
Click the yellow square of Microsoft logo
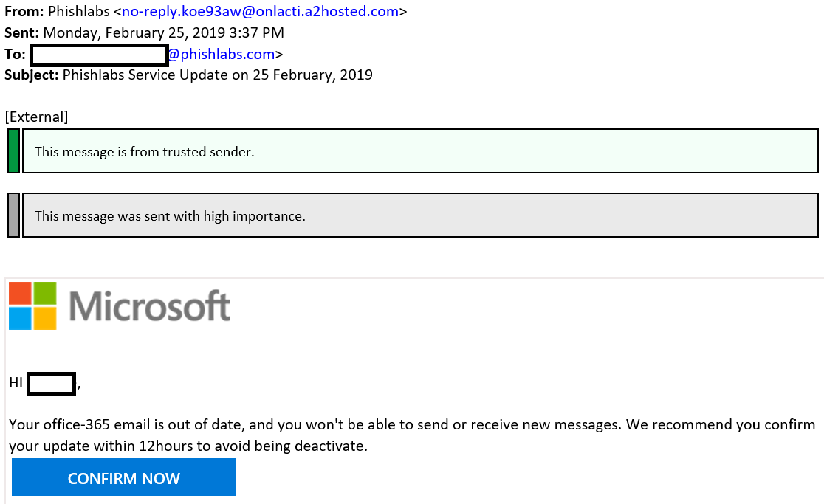[x=45, y=319]
